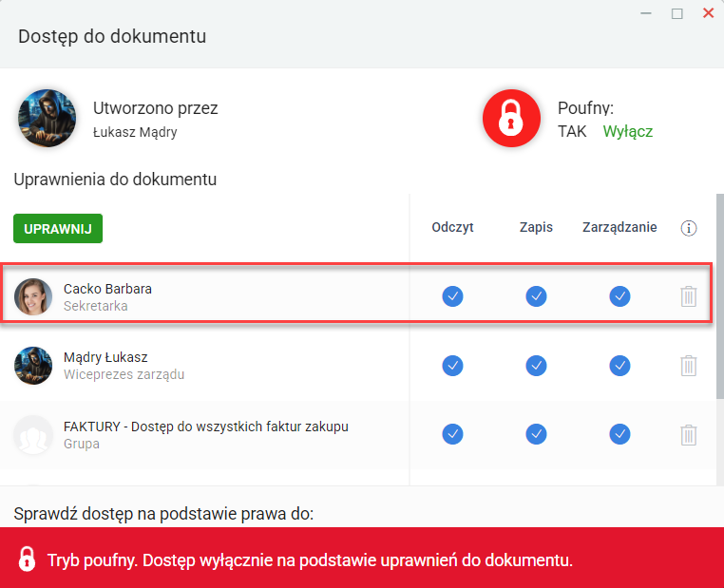Select the Mądry Łukasz name text

coord(105,357)
